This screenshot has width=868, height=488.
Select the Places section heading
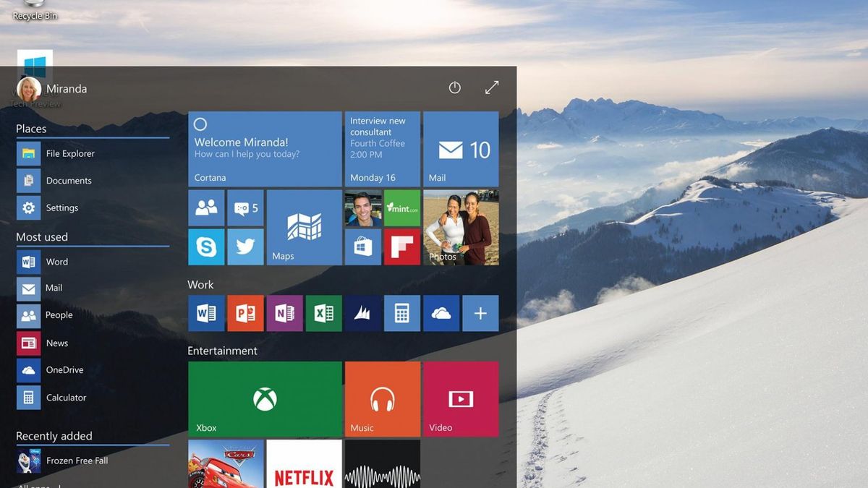pos(31,129)
